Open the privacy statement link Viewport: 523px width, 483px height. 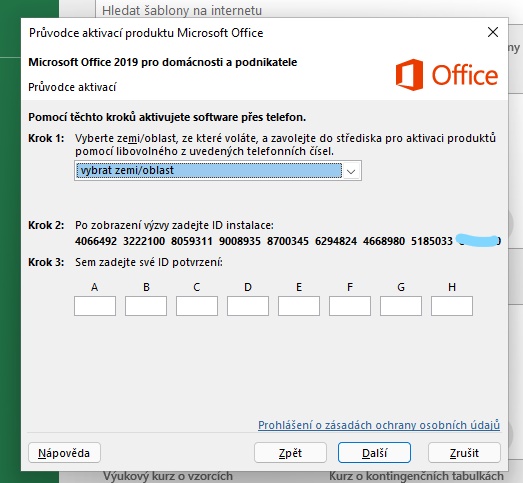point(379,425)
